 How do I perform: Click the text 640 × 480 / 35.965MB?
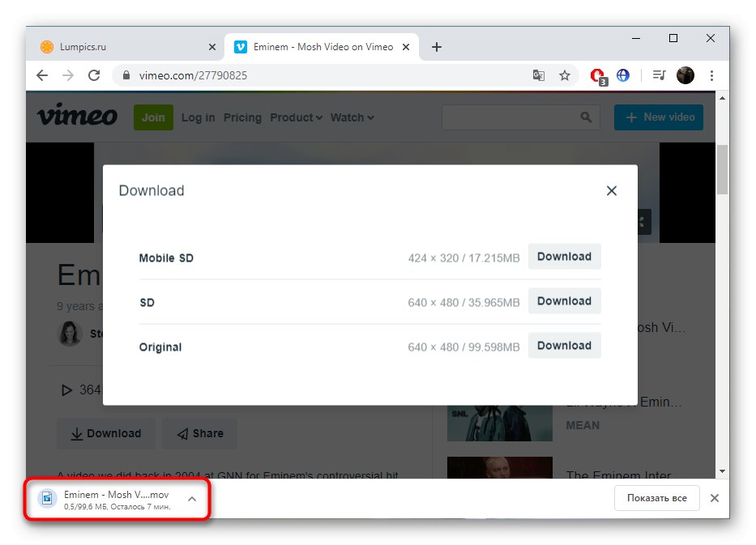463,303
